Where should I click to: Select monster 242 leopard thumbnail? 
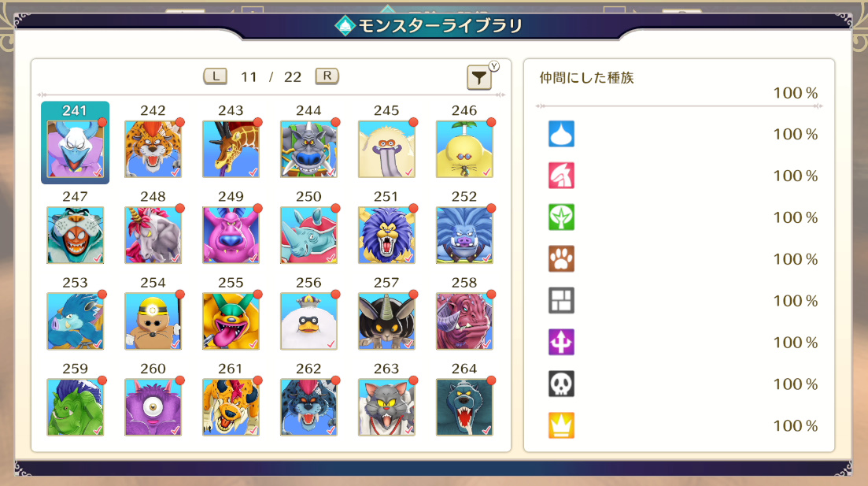coord(153,149)
